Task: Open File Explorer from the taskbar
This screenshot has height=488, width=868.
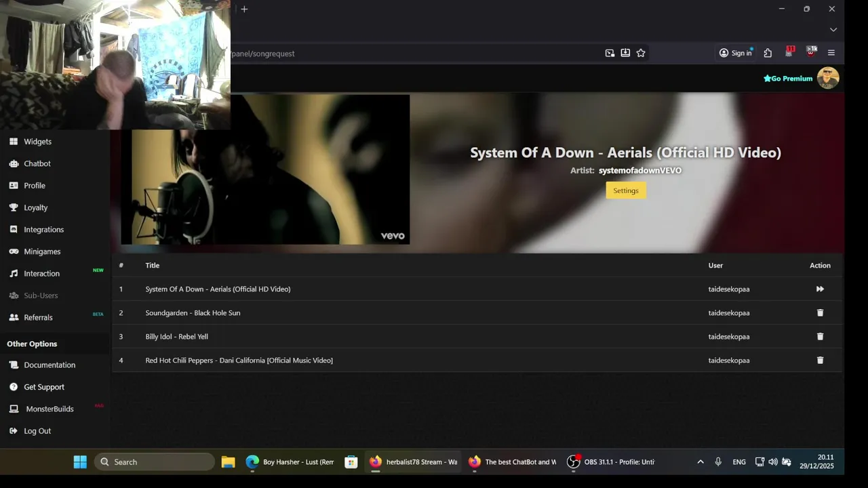Action: click(228, 462)
